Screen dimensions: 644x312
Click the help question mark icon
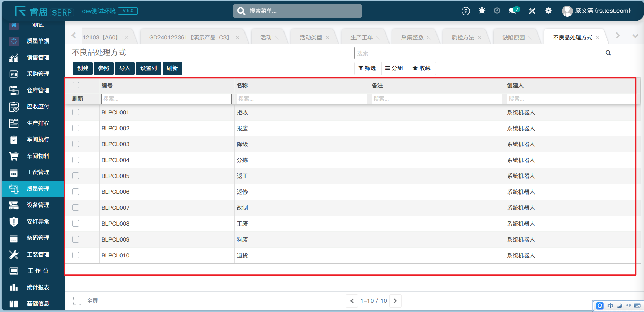465,11
